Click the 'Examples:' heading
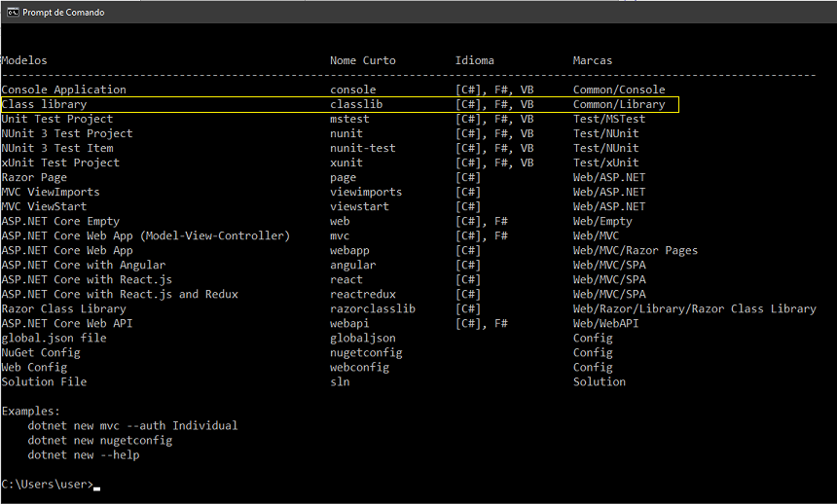The width and height of the screenshot is (837, 504). (x=31, y=412)
